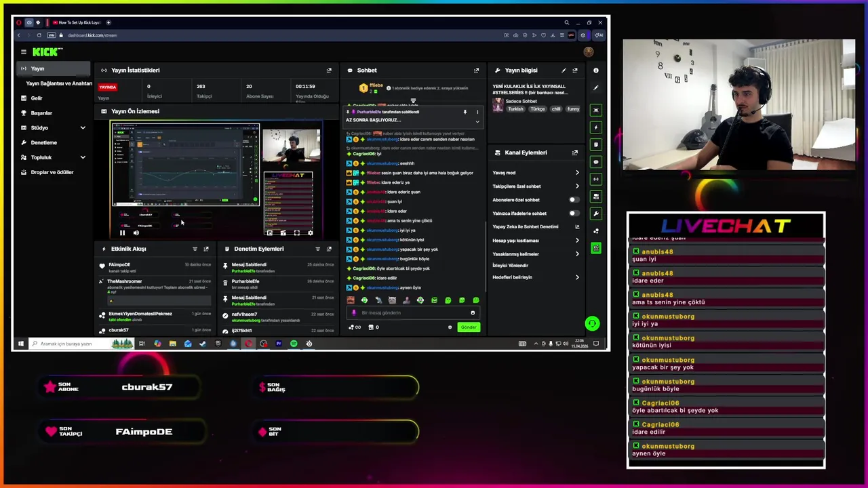Screen dimensions: 868x488
Task: Expand Hedefleri belirleyin settings
Action: tap(577, 277)
